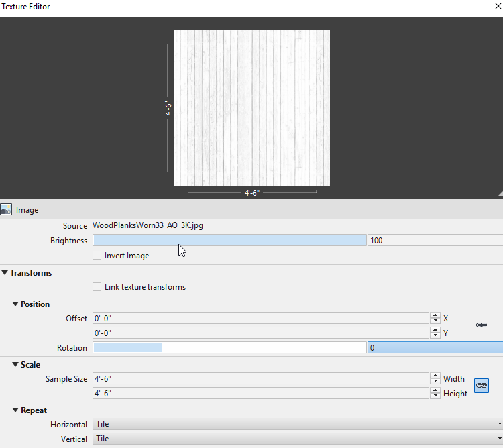Increase Sample Size Width with up arrow
The width and height of the screenshot is (503, 448).
(435, 376)
